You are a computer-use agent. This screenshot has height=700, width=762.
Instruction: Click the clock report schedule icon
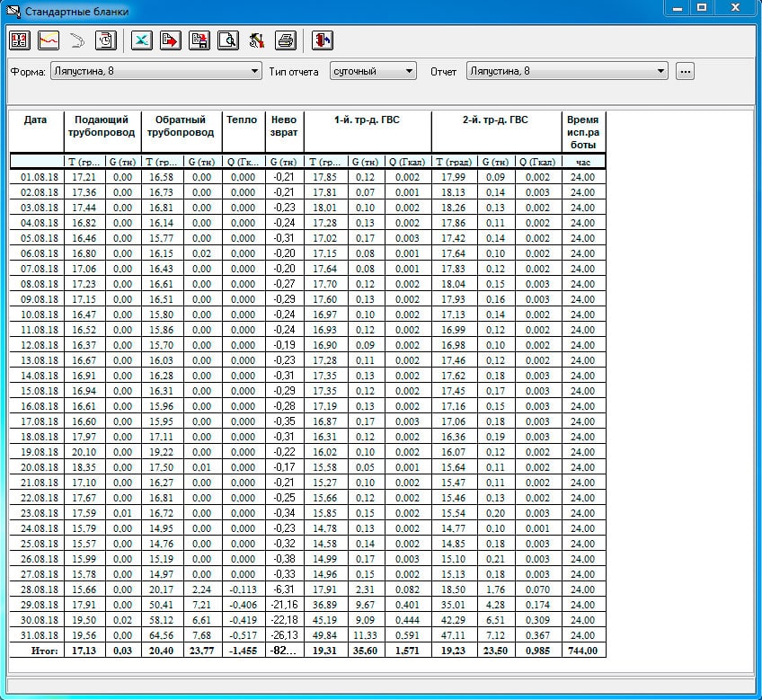click(106, 40)
